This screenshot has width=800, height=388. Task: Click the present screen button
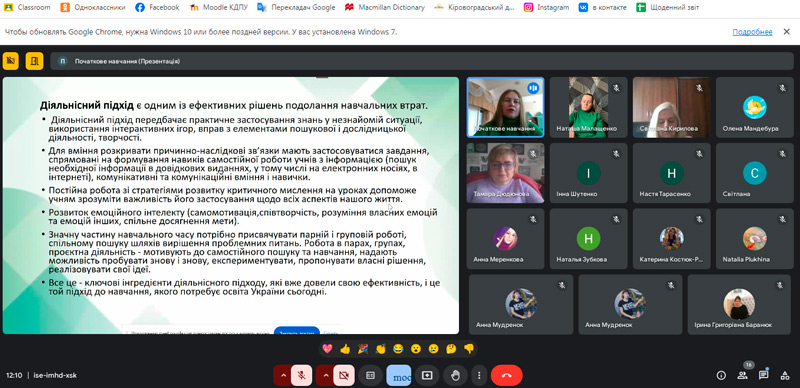pyautogui.click(x=427, y=375)
